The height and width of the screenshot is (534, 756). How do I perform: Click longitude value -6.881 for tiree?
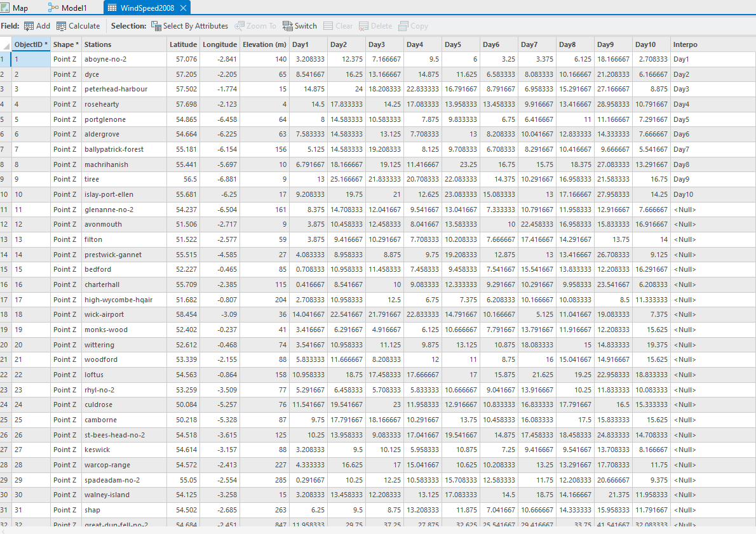pos(219,179)
